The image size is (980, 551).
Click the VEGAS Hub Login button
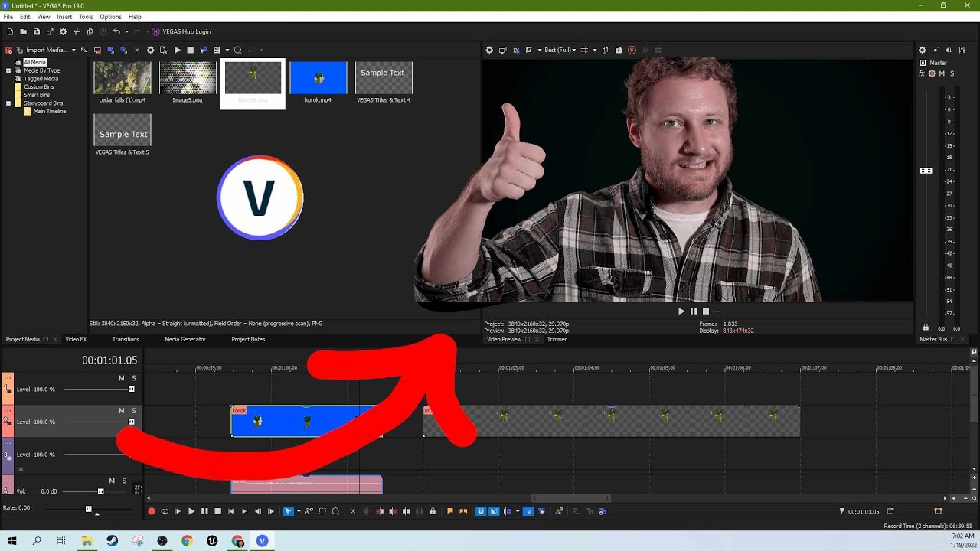point(181,31)
